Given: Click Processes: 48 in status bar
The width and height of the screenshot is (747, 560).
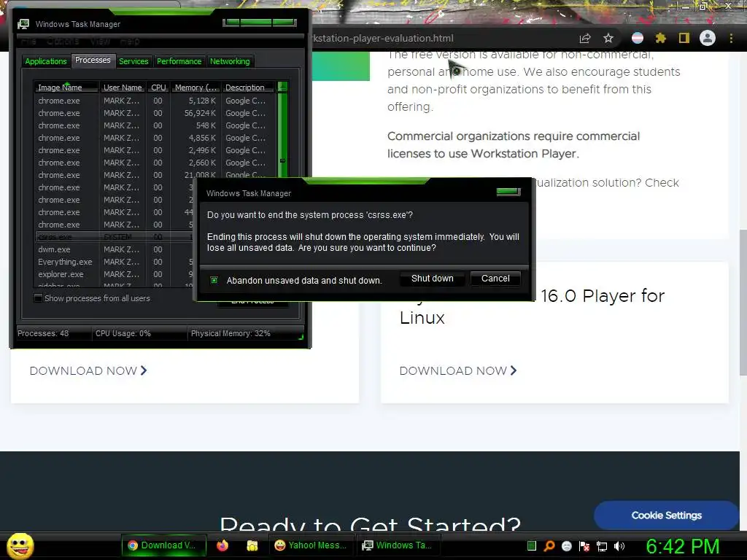Looking at the screenshot, I should point(43,333).
